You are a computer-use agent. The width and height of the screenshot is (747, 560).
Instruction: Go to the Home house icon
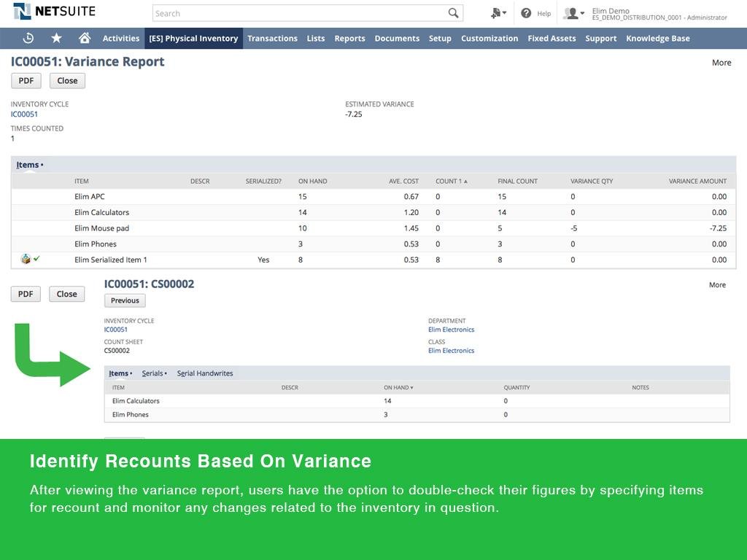coord(85,38)
